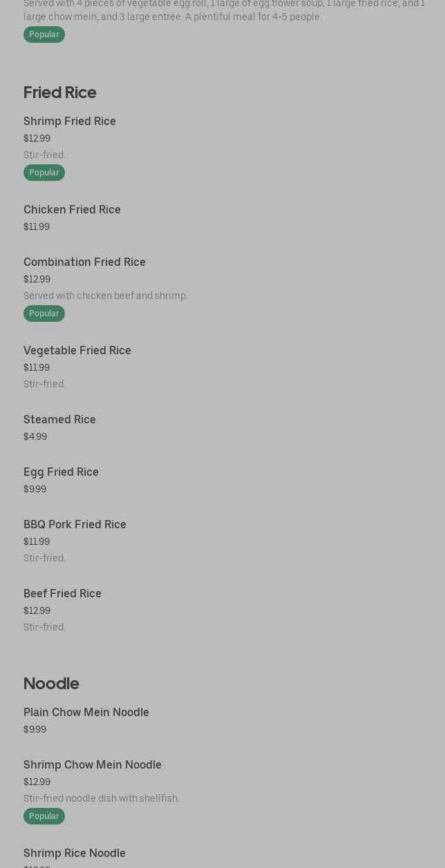This screenshot has height=868, width=445.
Task: Open Plain Chow Mein Noodle
Action: pyautogui.click(x=86, y=713)
